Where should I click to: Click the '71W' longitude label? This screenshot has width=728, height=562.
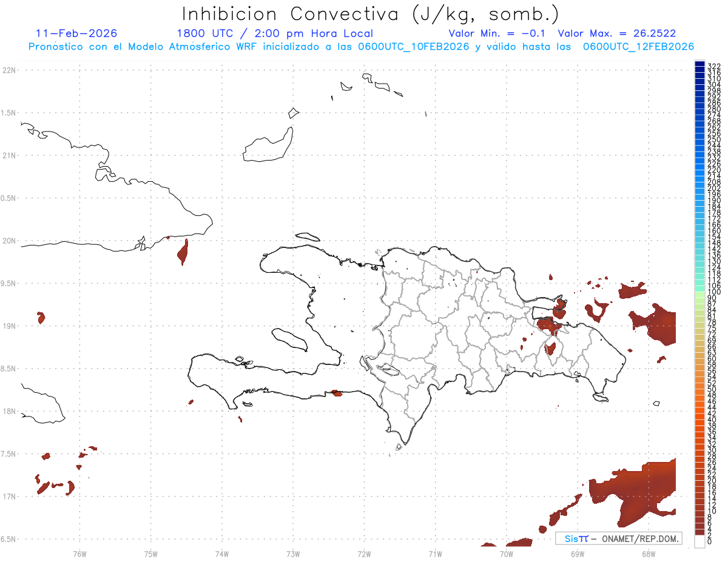tap(435, 554)
